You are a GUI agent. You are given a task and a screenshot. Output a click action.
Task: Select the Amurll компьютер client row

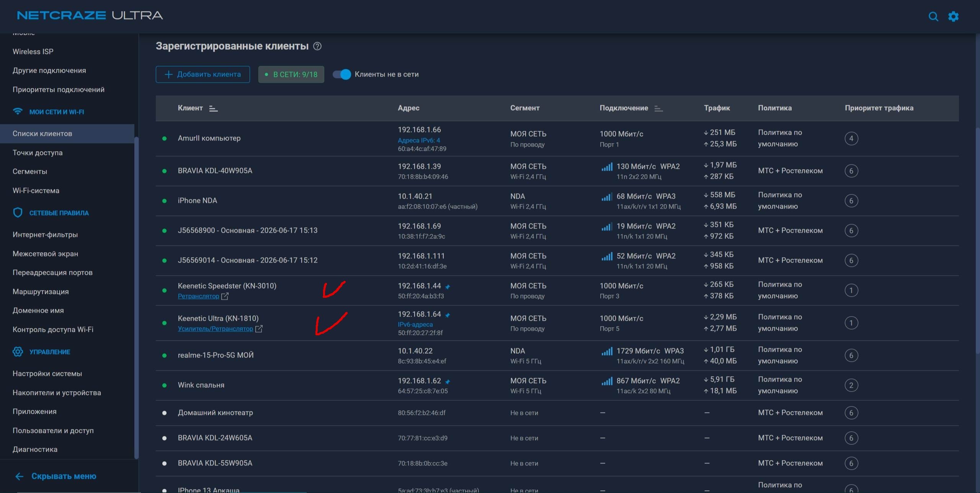[x=557, y=139]
